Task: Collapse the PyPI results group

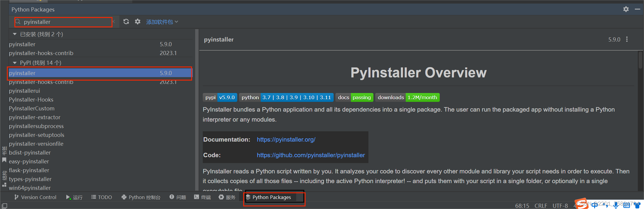Action: pos(15,63)
